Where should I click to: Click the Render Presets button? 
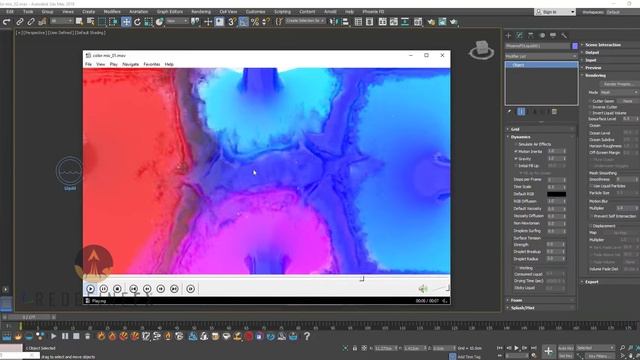619,84
